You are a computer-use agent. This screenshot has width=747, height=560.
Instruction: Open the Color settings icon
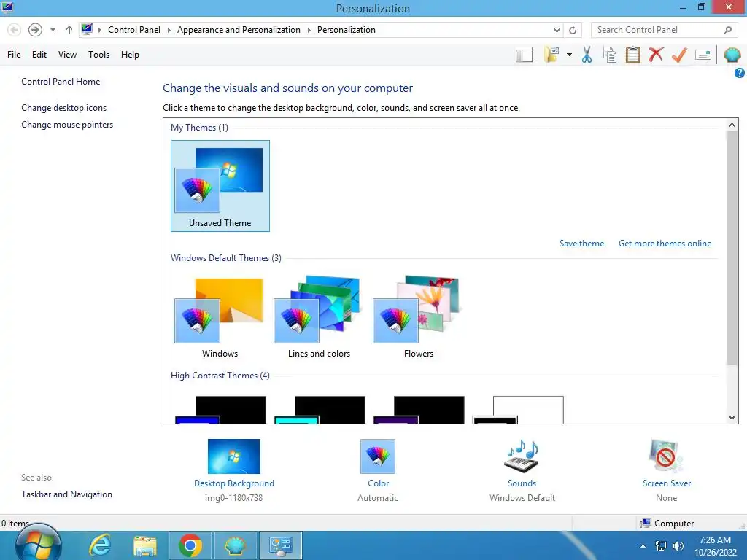[x=378, y=456]
